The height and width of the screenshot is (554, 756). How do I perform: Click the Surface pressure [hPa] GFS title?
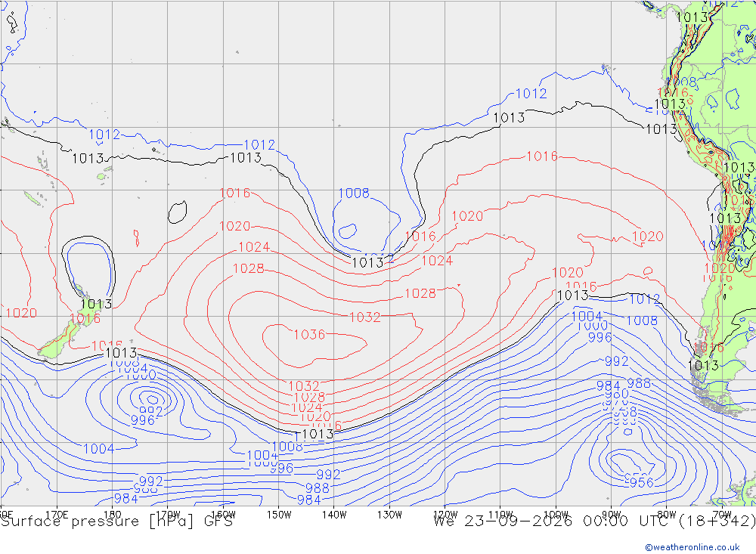(116, 522)
